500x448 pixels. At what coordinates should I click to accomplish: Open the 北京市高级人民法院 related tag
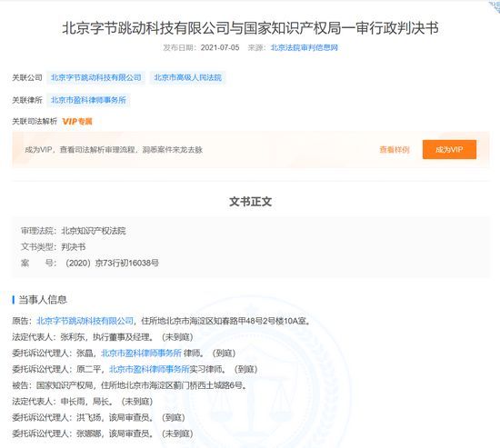(x=188, y=77)
